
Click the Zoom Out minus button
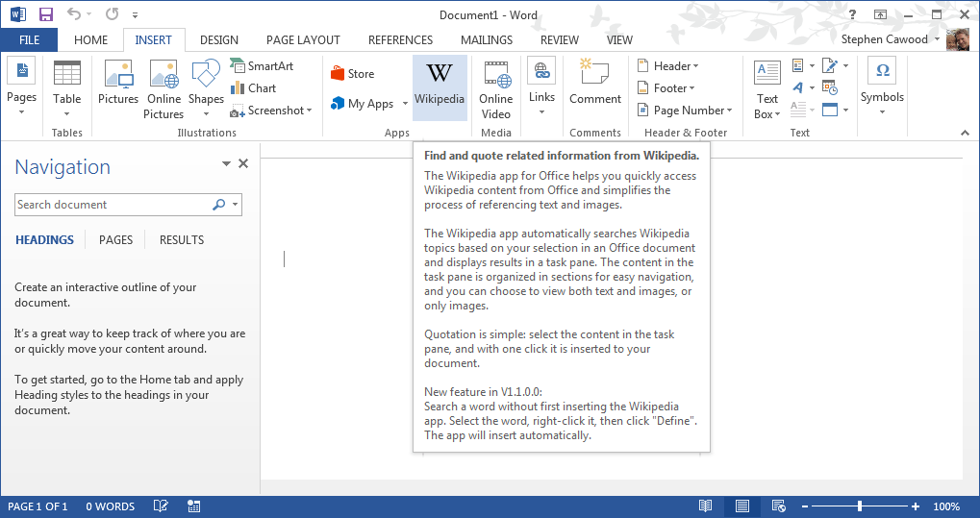point(805,506)
